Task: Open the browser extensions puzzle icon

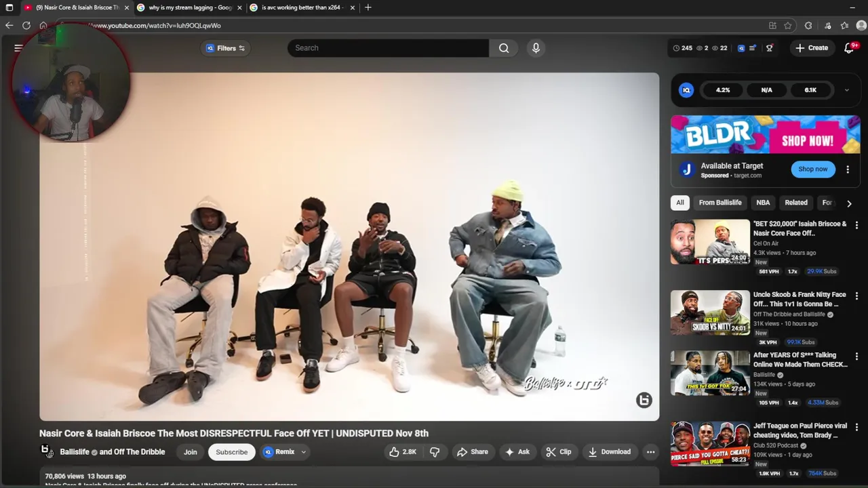Action: pos(808,26)
